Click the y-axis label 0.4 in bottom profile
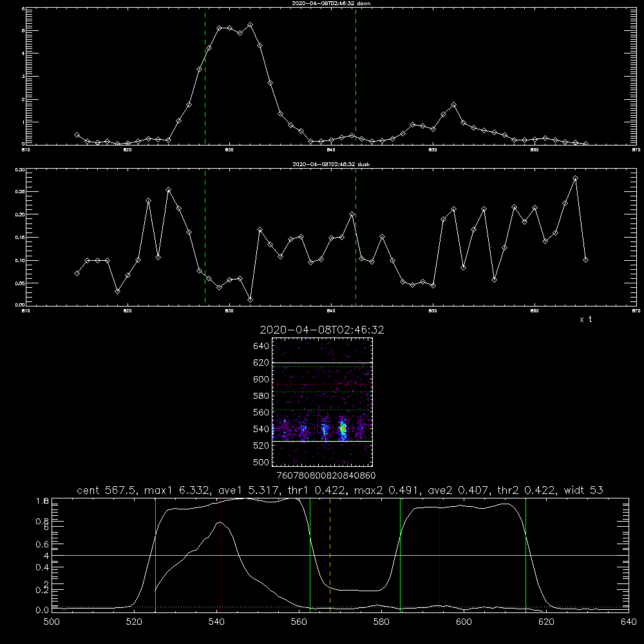Image resolution: width=644 pixels, height=644 pixels. tap(43, 567)
